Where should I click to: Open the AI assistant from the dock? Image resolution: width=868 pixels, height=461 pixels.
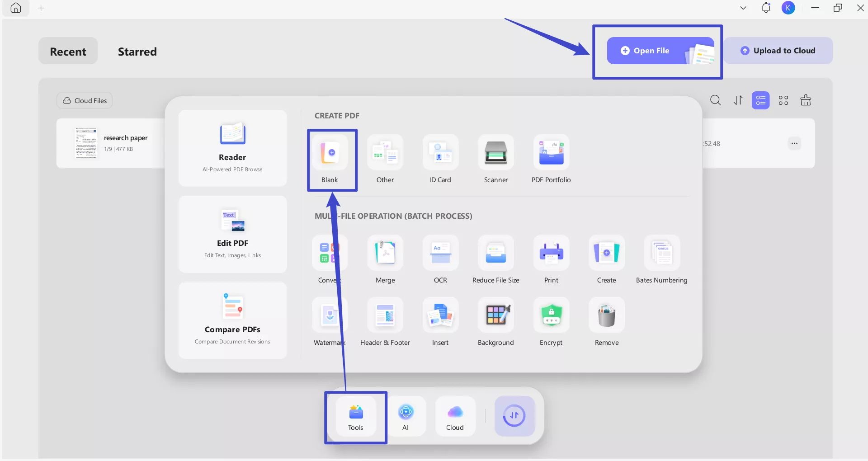(406, 416)
